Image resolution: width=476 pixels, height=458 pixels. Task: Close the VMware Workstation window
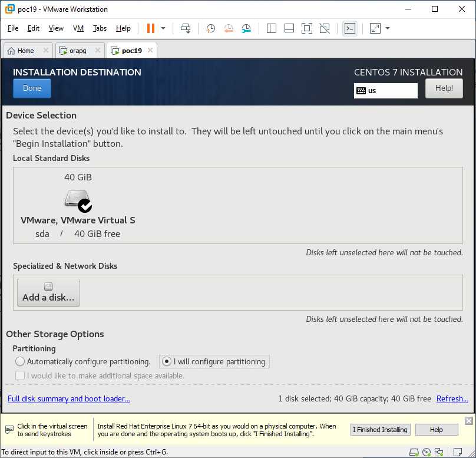tap(462, 9)
